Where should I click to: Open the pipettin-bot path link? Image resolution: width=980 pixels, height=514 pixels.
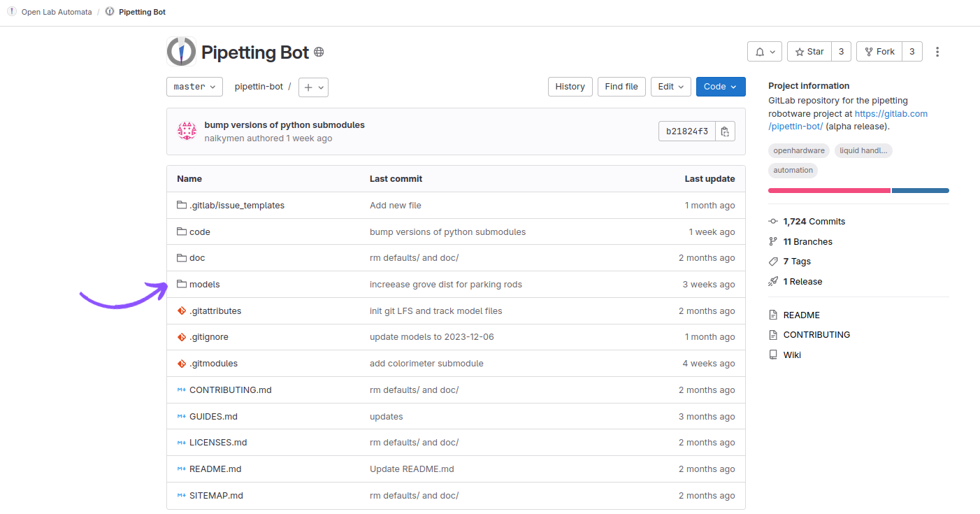pos(259,87)
